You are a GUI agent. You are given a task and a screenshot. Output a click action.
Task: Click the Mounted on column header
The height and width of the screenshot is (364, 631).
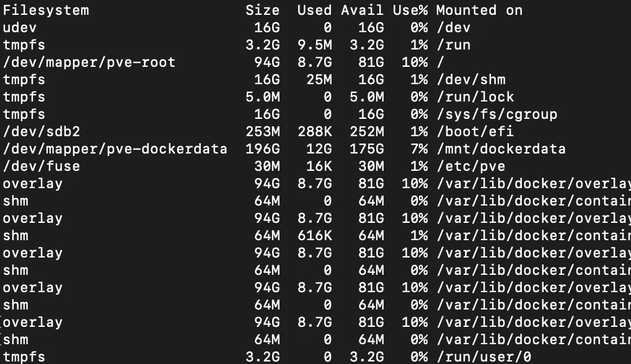coord(479,11)
